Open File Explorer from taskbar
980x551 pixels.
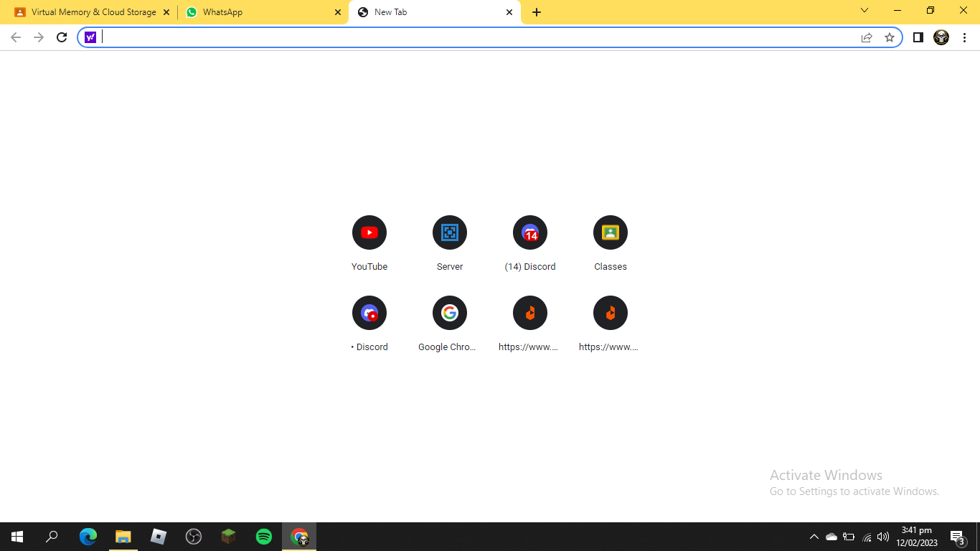(x=123, y=537)
